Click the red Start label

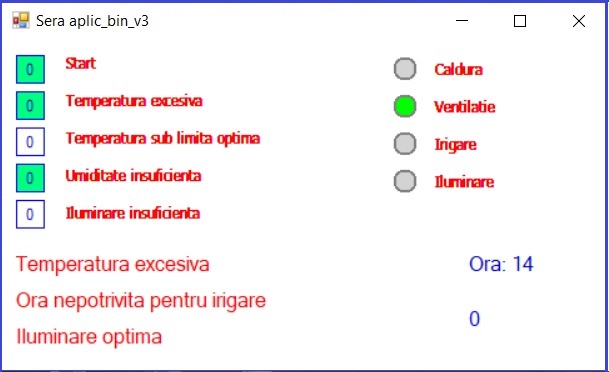[80, 63]
